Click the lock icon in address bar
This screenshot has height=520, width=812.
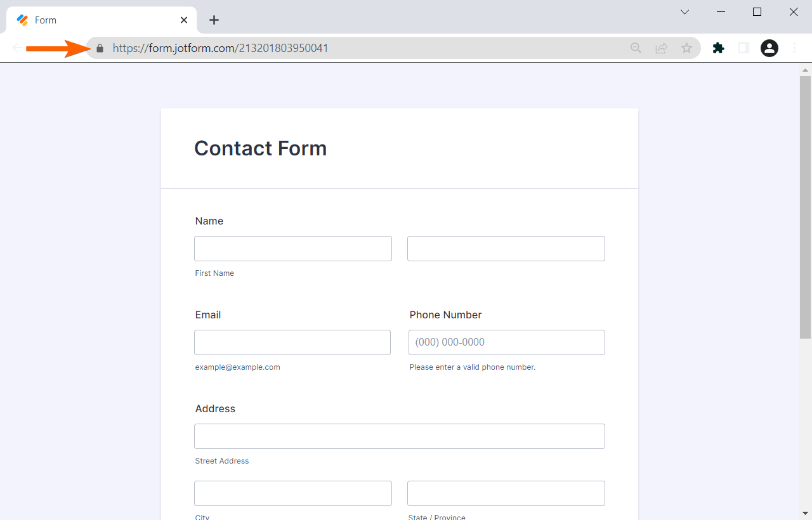click(100, 48)
